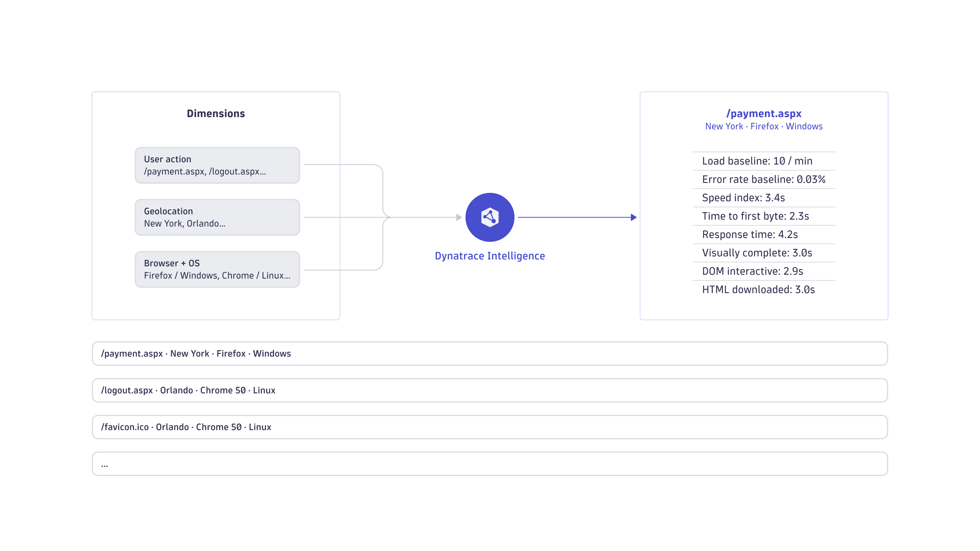
Task: Click the /payment.aspx · New York · Firefox · Windows row
Action: [x=490, y=354]
